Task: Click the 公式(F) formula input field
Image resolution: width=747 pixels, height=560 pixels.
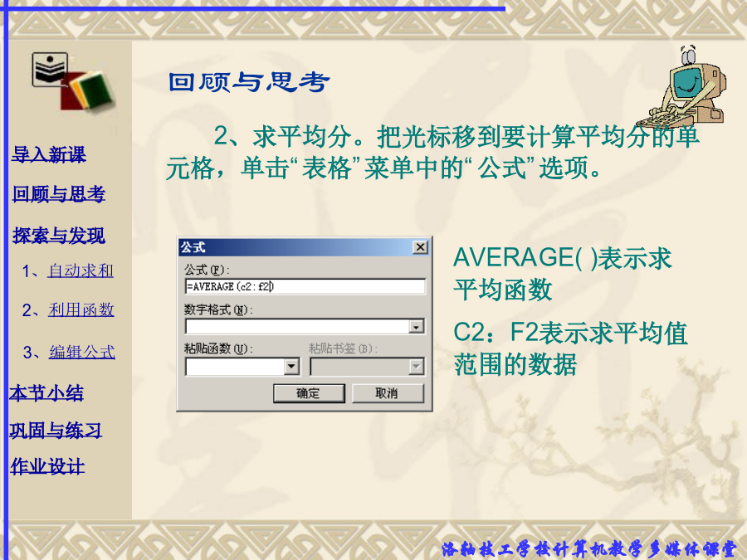Action: click(x=305, y=287)
